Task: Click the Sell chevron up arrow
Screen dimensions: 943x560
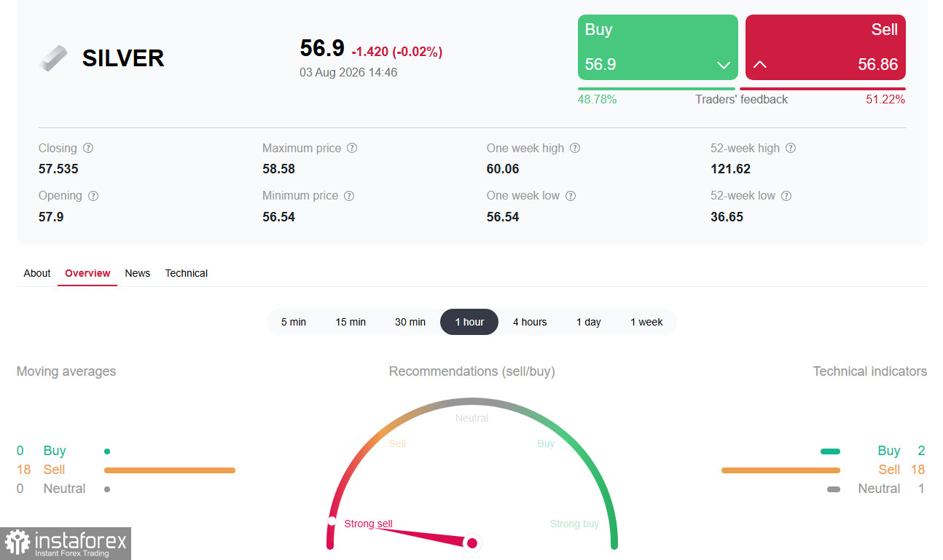Action: [x=759, y=64]
